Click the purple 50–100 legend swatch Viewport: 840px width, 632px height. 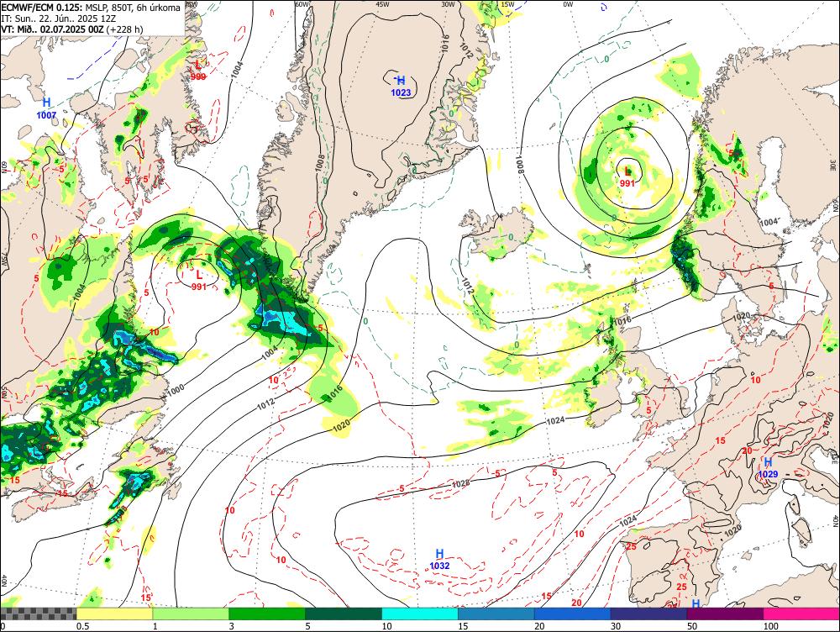pyautogui.click(x=726, y=614)
